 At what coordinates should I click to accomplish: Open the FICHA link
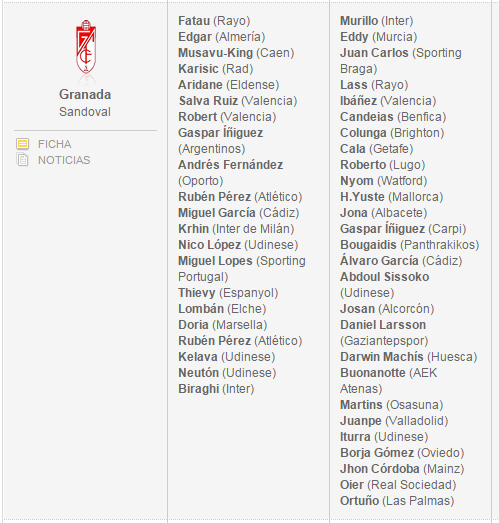pos(54,144)
